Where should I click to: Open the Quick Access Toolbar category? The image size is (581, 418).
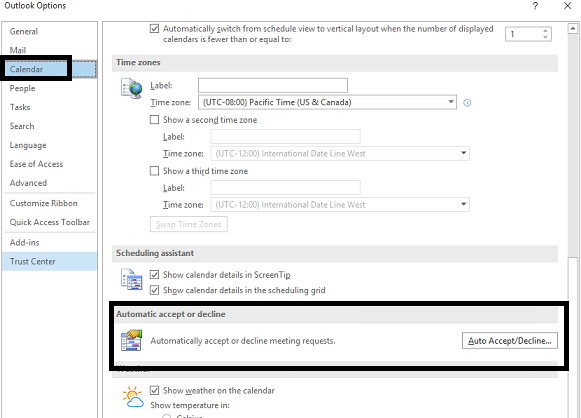50,222
